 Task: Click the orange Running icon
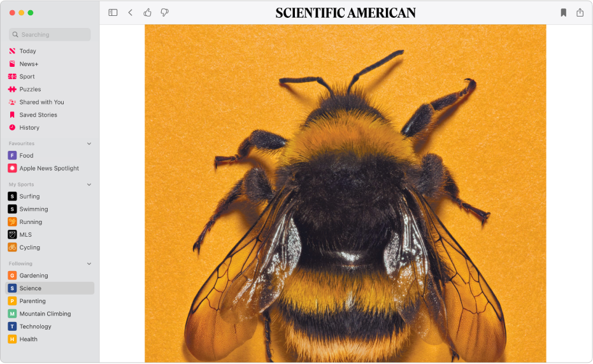pos(12,222)
